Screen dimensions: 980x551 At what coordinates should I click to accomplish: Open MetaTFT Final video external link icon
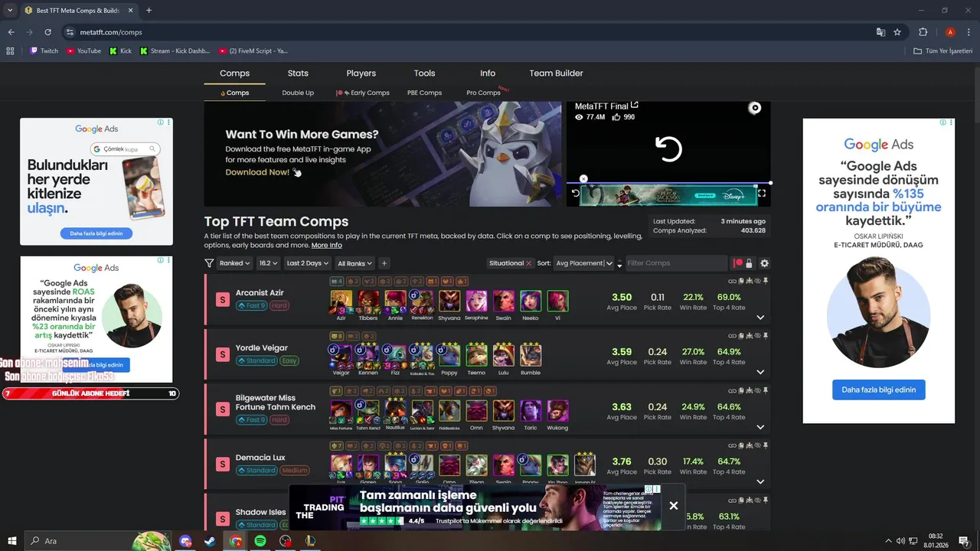click(x=635, y=106)
